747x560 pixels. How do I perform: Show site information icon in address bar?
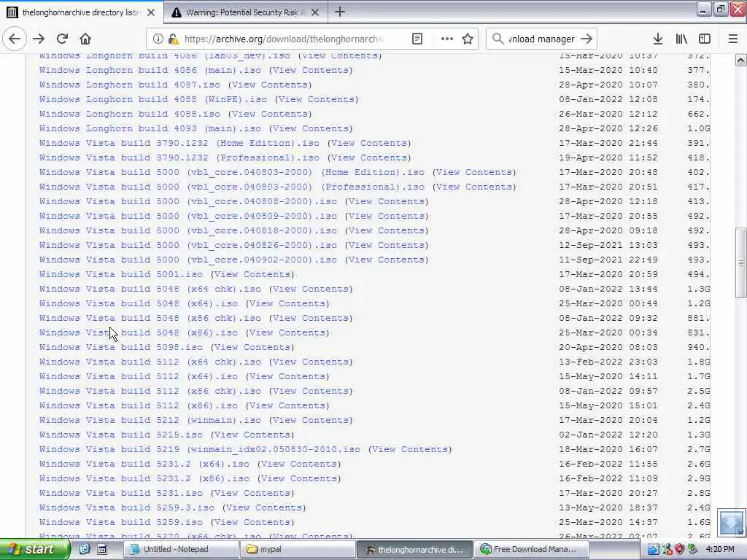point(158,39)
